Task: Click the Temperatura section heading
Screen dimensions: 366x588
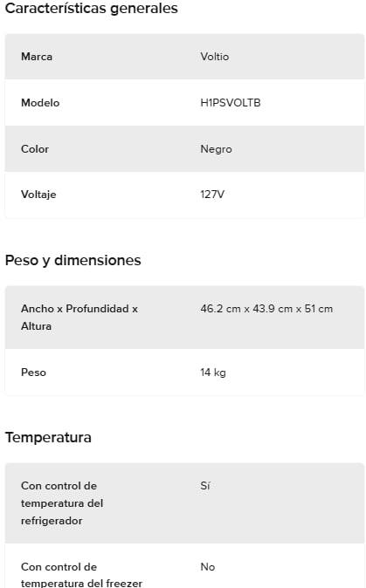Action: 48,437
